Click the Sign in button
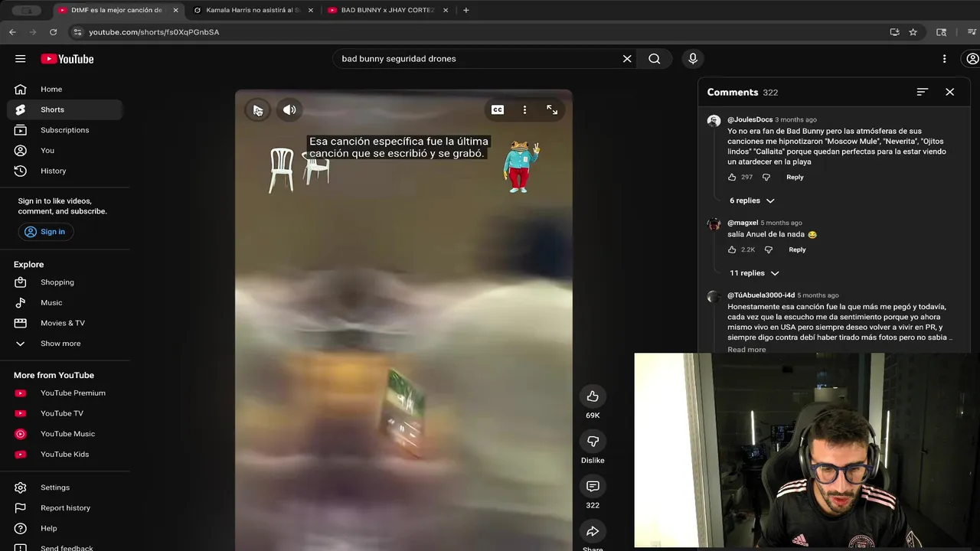The width and height of the screenshot is (980, 551). [x=46, y=232]
